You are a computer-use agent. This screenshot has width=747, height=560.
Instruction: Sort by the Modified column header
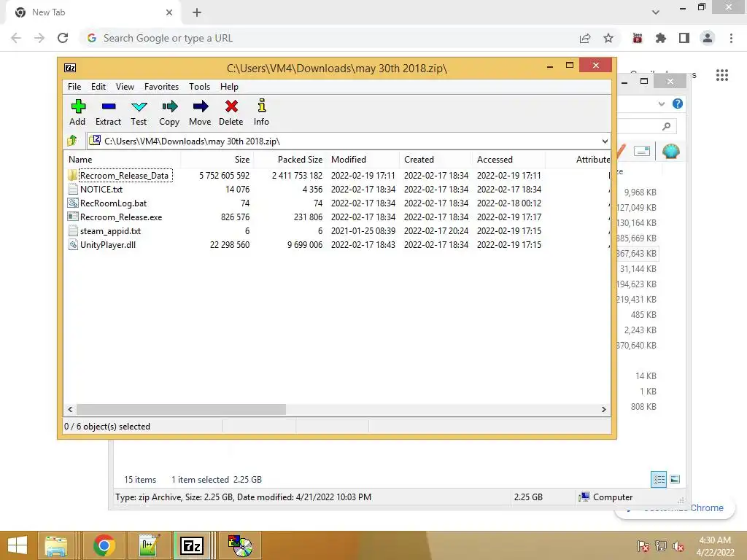click(363, 160)
